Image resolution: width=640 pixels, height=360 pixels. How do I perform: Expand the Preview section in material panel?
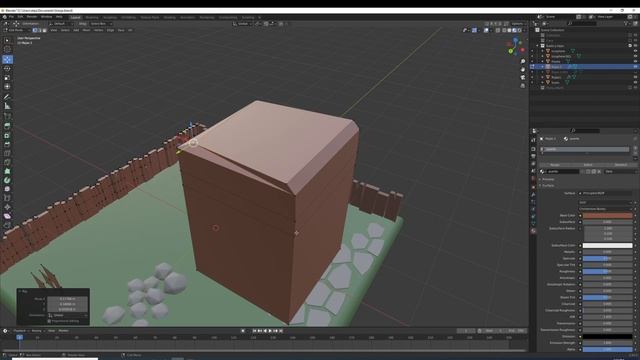click(x=548, y=179)
